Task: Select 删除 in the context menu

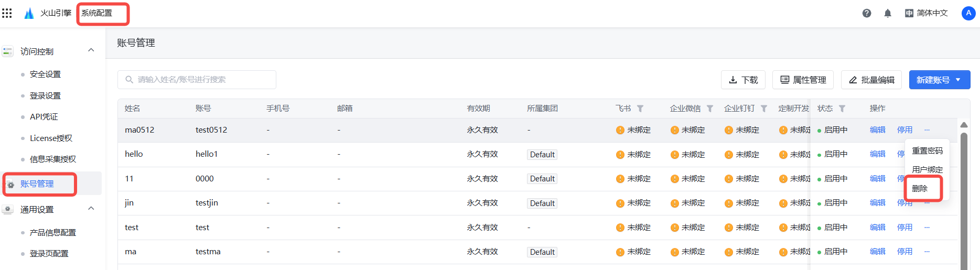Action: tap(920, 189)
